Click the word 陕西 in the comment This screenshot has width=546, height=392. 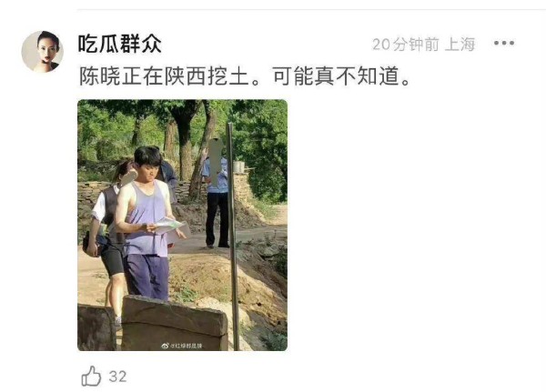pyautogui.click(x=186, y=75)
